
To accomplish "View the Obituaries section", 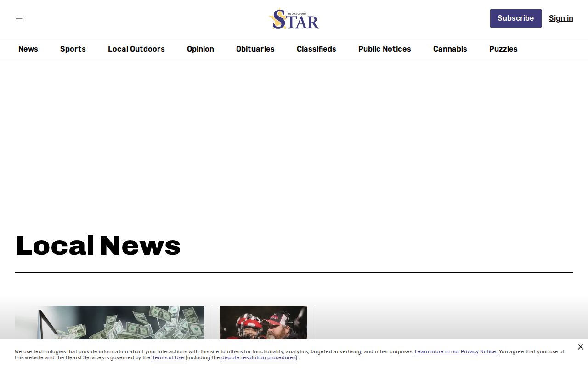I will point(255,49).
